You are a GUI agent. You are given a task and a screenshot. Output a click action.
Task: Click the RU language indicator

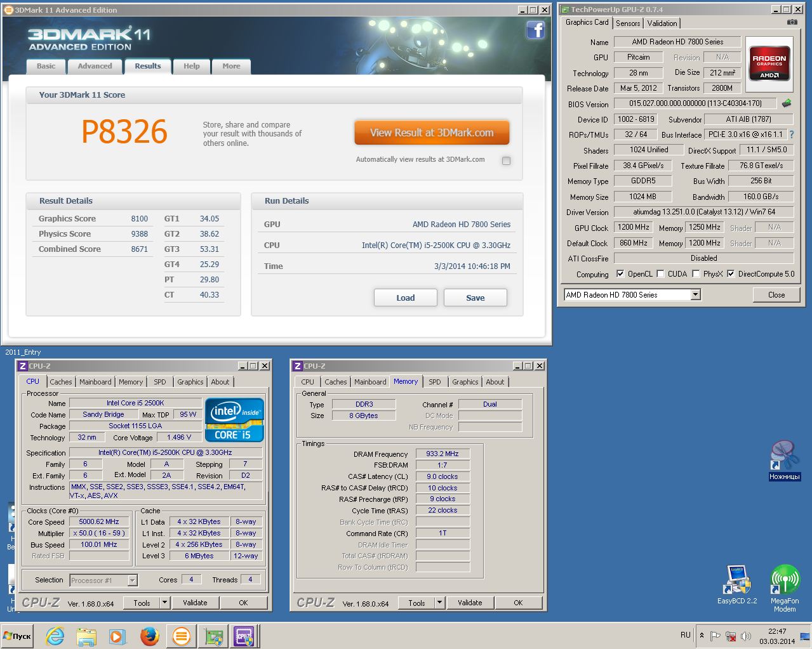pyautogui.click(x=686, y=635)
